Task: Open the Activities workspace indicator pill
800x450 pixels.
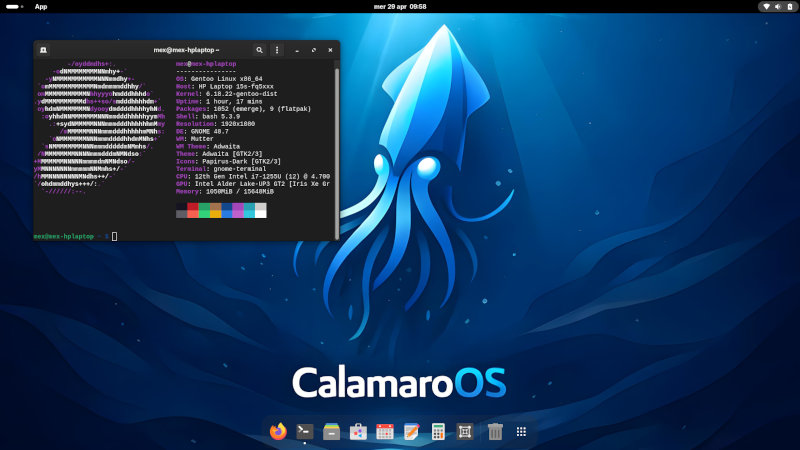Action: [14, 7]
